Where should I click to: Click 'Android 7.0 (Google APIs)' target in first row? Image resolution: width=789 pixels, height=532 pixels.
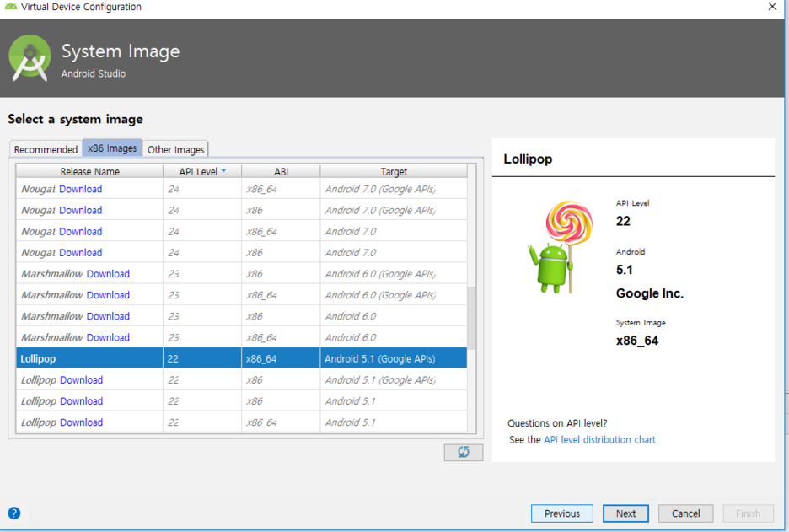pyautogui.click(x=380, y=189)
